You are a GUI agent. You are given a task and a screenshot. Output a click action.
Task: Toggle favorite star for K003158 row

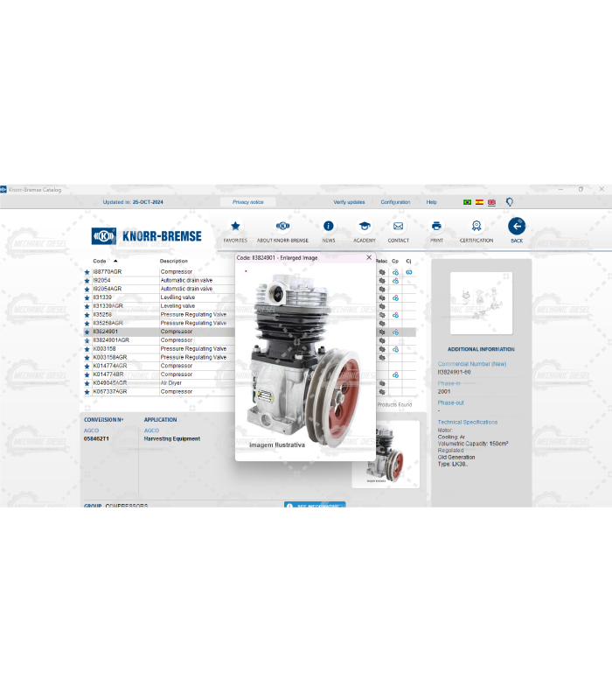pyautogui.click(x=87, y=349)
